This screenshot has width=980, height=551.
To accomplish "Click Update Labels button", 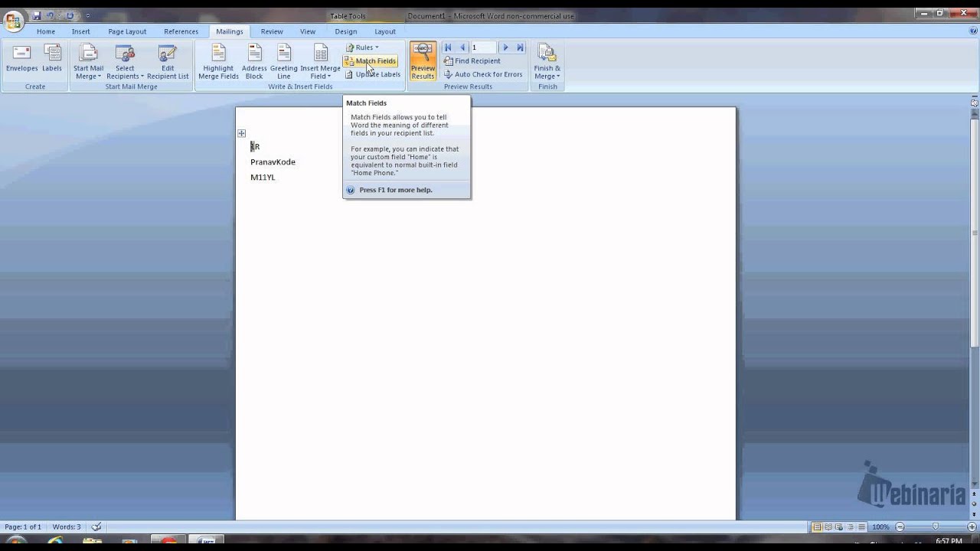I will click(x=373, y=74).
